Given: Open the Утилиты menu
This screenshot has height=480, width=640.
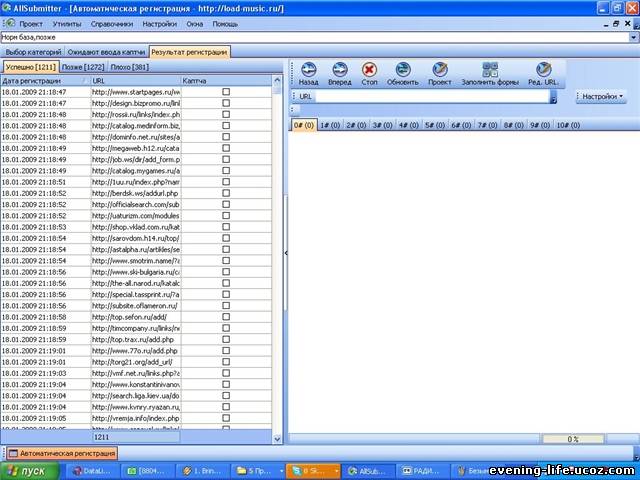Looking at the screenshot, I should tap(67, 24).
